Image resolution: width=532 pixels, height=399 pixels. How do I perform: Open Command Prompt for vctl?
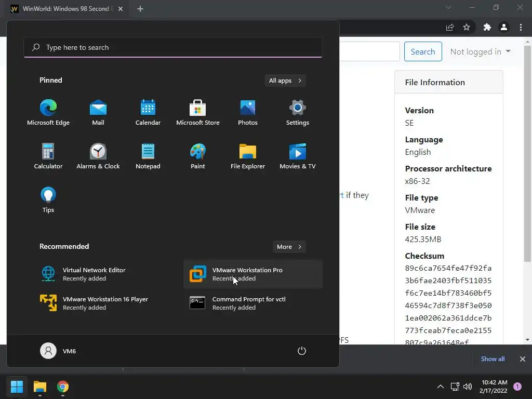253,303
